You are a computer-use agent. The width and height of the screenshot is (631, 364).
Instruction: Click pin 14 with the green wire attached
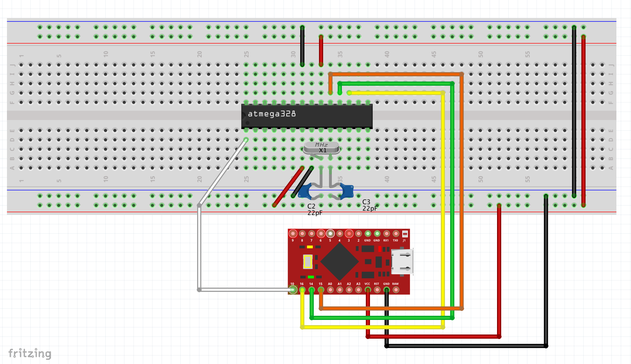point(312,290)
